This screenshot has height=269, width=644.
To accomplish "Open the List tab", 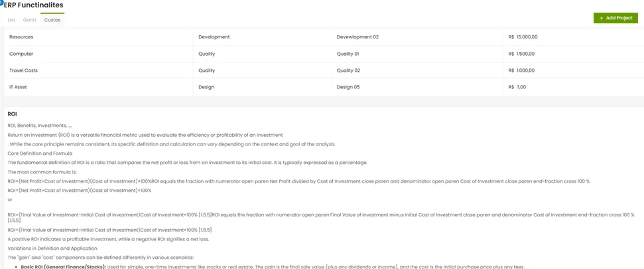I will [11, 20].
